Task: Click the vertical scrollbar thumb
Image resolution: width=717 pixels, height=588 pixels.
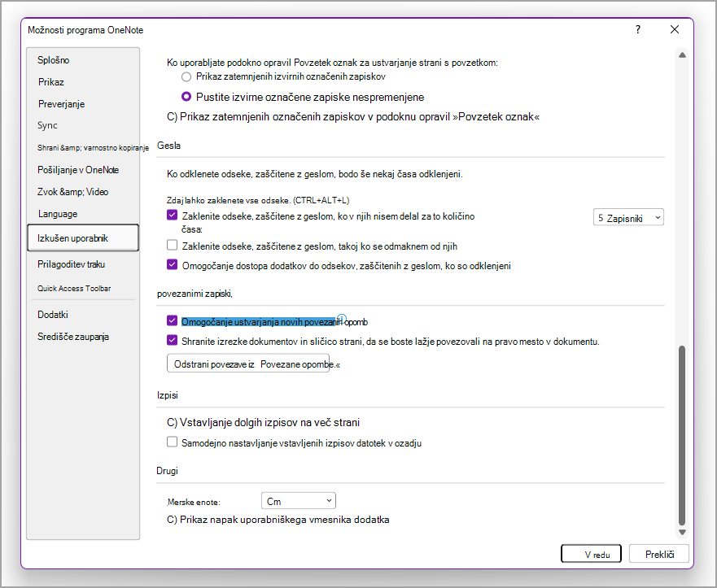Action: (x=682, y=435)
